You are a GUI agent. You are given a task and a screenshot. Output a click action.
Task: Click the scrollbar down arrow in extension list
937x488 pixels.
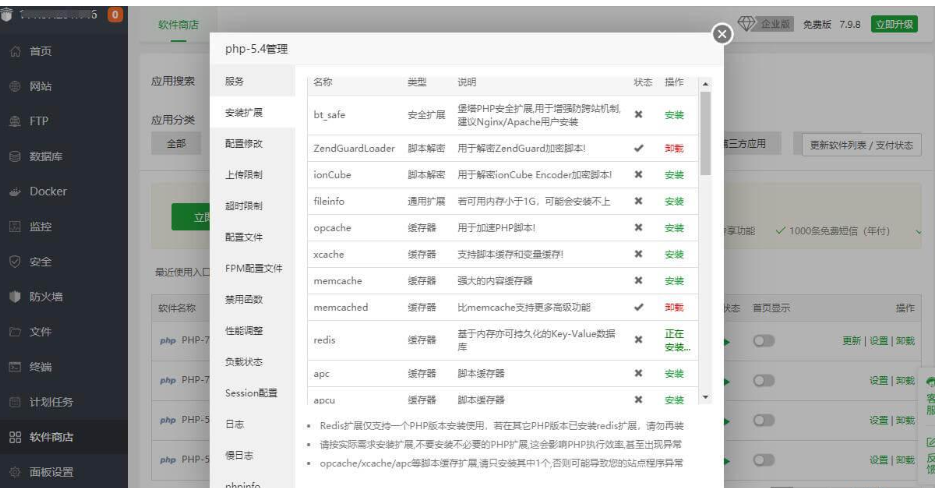pos(705,397)
